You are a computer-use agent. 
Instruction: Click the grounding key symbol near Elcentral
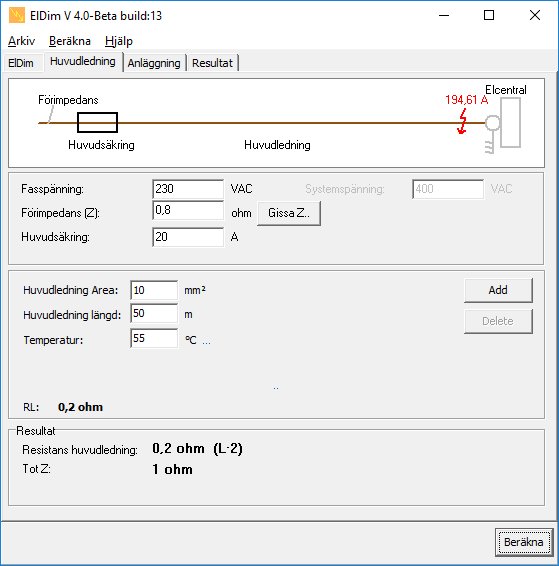click(492, 134)
